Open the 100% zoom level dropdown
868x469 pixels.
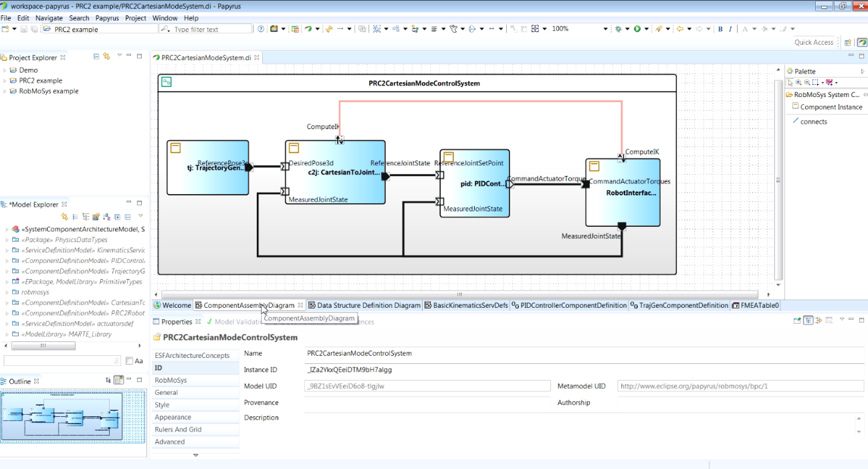tap(605, 29)
